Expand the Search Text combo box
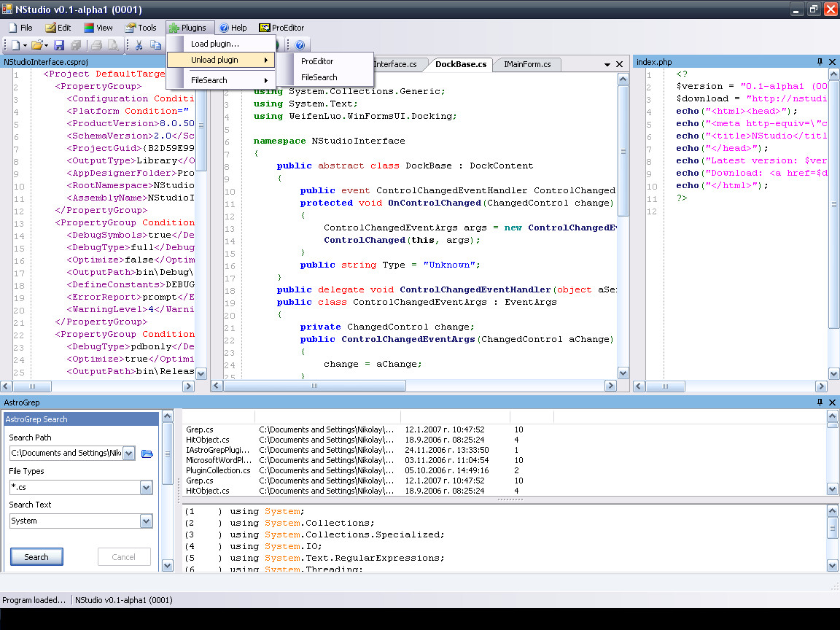Viewport: 840px width, 630px height. [x=147, y=521]
